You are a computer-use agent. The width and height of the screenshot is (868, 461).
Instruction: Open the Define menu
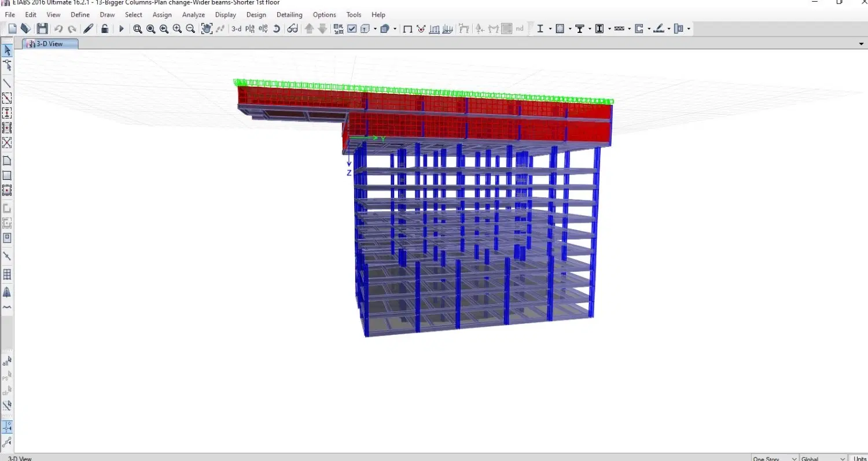point(80,14)
